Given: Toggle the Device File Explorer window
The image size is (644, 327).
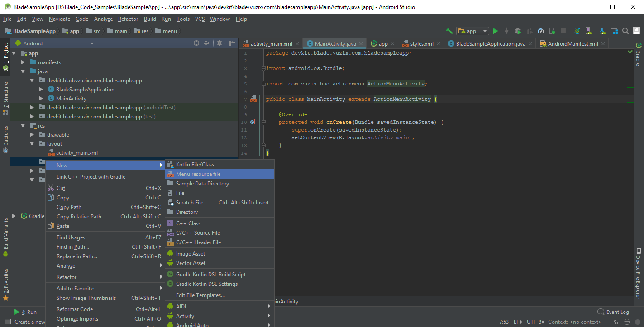Looking at the screenshot, I should tap(639, 273).
